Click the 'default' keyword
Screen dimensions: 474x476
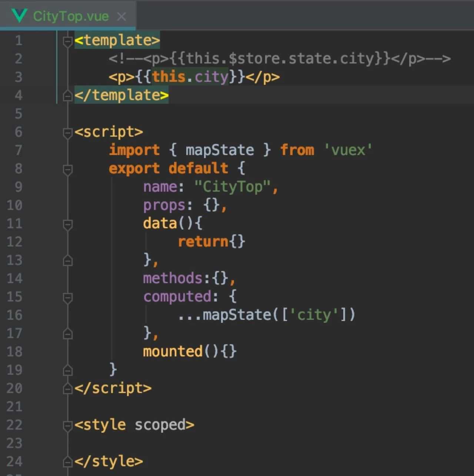[x=198, y=168]
